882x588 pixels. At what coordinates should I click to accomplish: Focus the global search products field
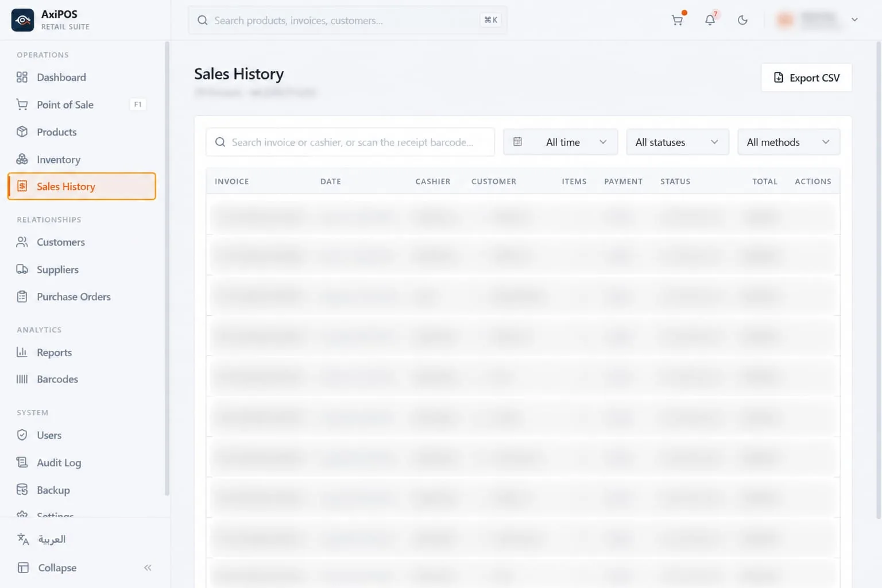pos(348,20)
